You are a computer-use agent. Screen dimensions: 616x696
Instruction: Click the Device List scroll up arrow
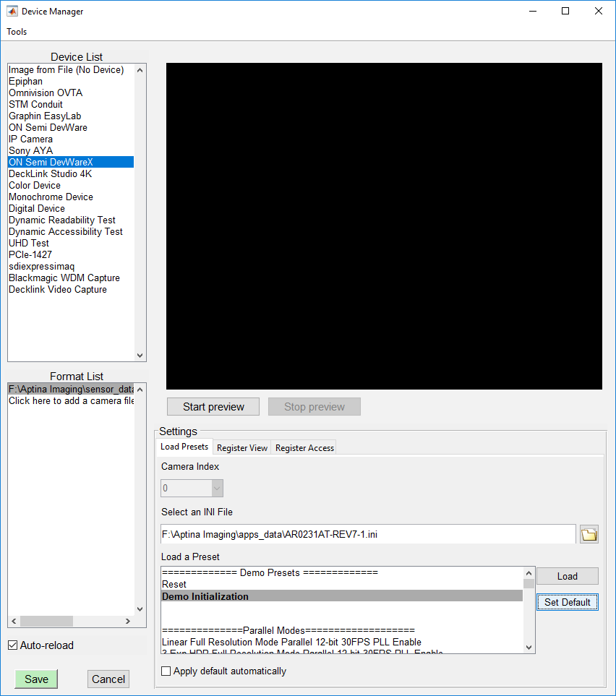tap(140, 70)
